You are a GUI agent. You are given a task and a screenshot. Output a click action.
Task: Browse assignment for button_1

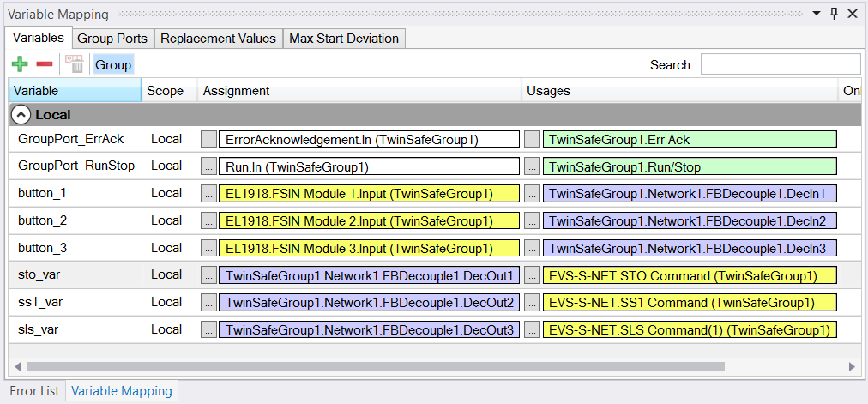pos(208,193)
